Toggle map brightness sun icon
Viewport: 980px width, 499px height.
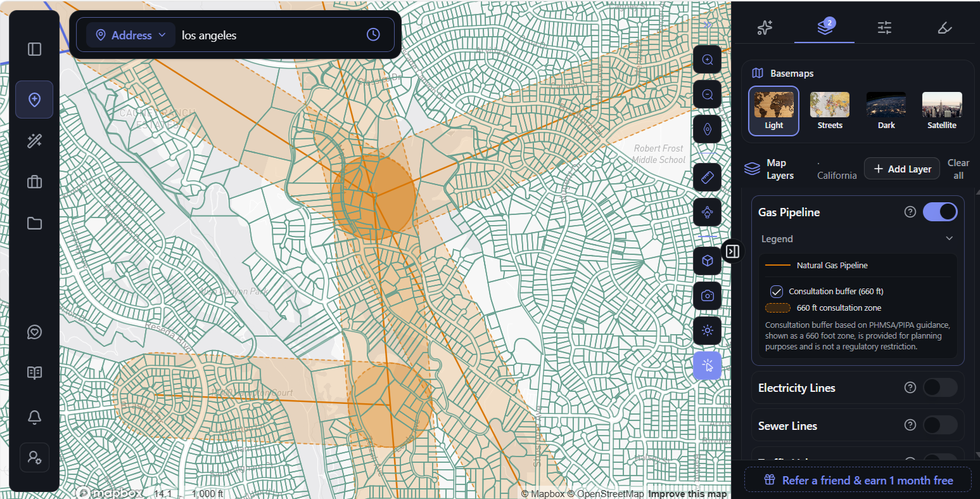(708, 330)
